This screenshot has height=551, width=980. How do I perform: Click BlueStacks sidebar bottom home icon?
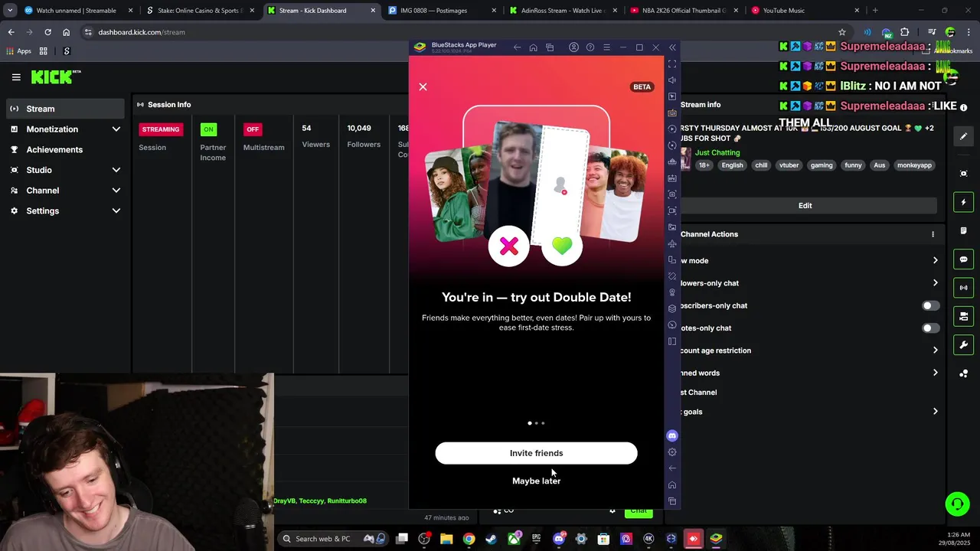point(672,484)
